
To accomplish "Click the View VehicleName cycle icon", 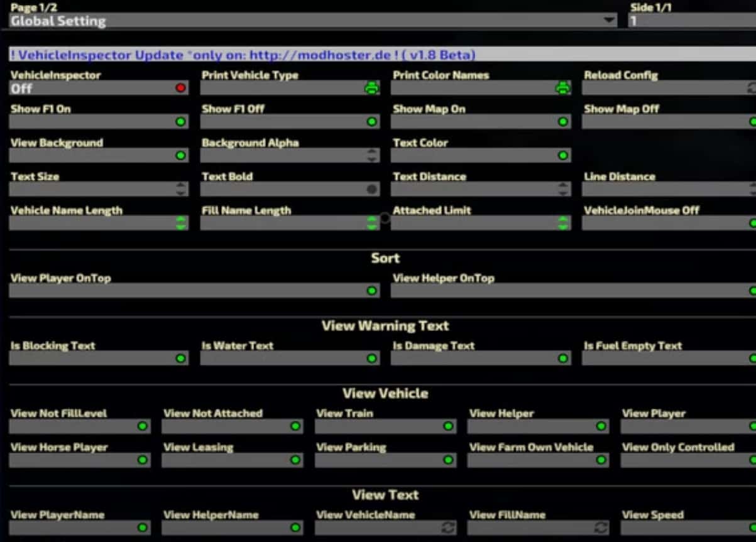I will coord(448,528).
